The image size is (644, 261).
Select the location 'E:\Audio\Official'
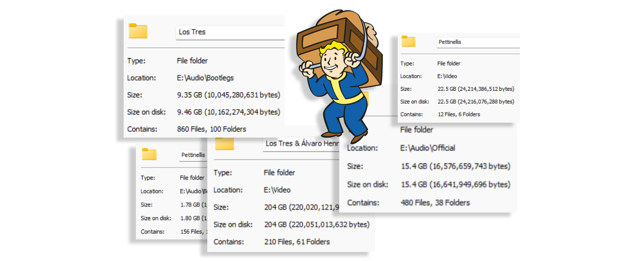pos(428,148)
